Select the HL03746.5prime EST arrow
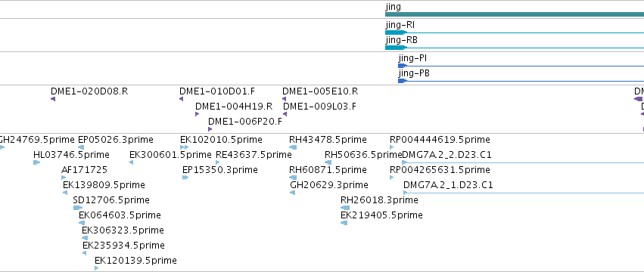The image size is (644, 272). 36,162
